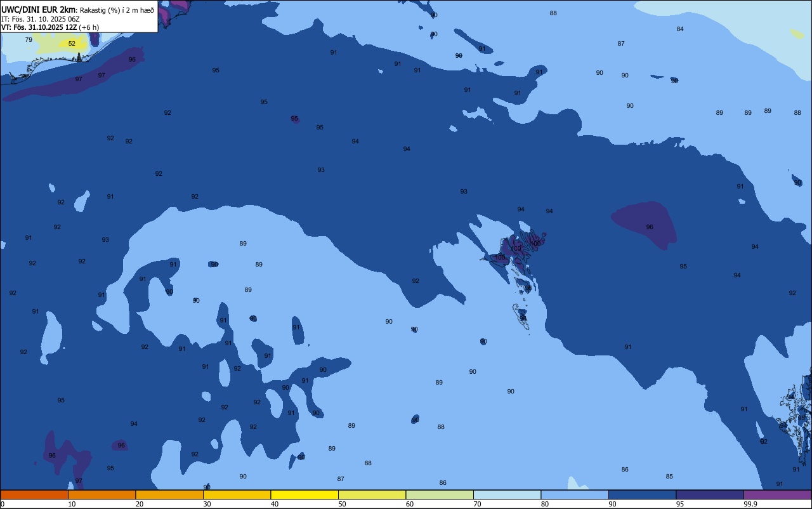812x509 pixels.
Task: Click the '99.9' legend tick label
Action: (x=750, y=504)
